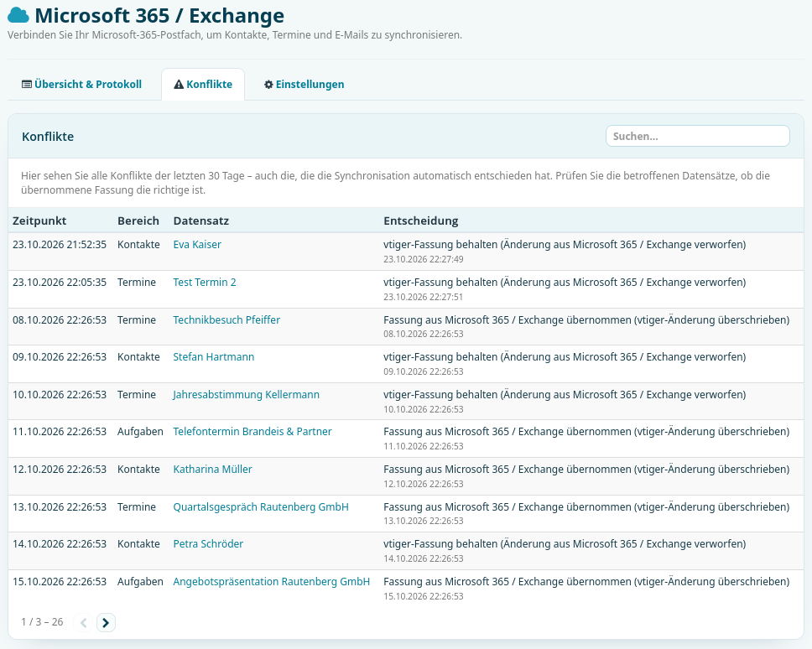Go to next page of conflicts
This screenshot has width=812, height=649.
pos(106,622)
